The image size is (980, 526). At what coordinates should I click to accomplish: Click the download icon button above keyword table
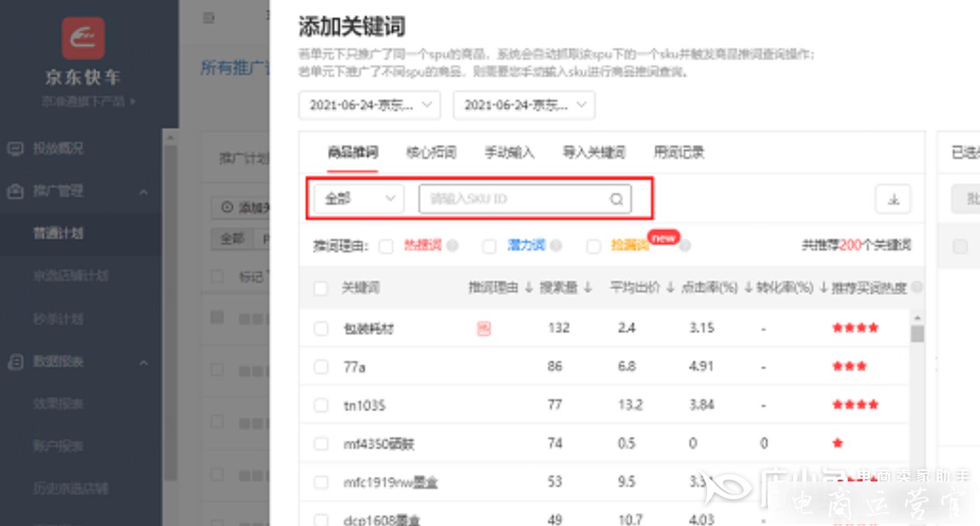pos(893,199)
